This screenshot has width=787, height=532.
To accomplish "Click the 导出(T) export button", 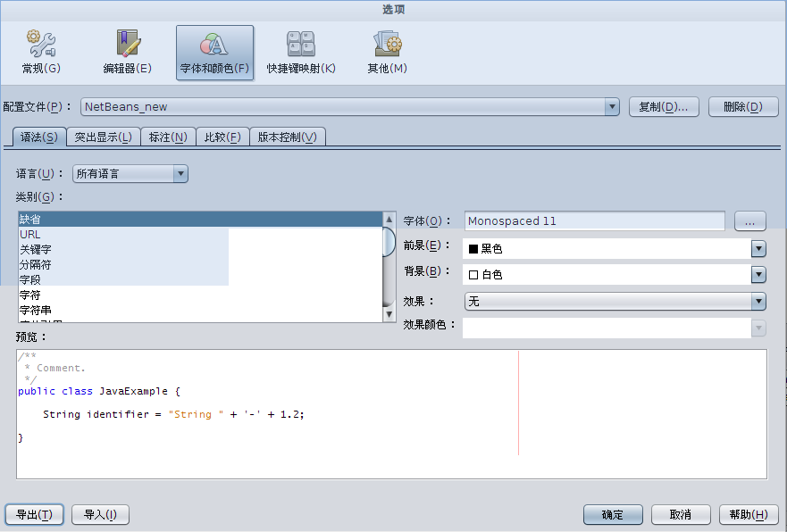I will coord(34,514).
